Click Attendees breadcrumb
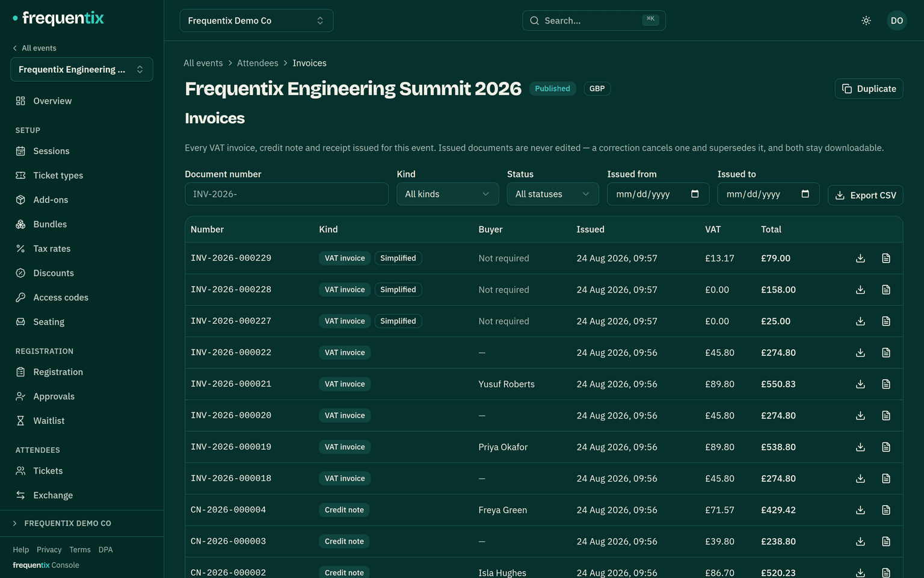Screen dimensions: 924x578 point(257,63)
